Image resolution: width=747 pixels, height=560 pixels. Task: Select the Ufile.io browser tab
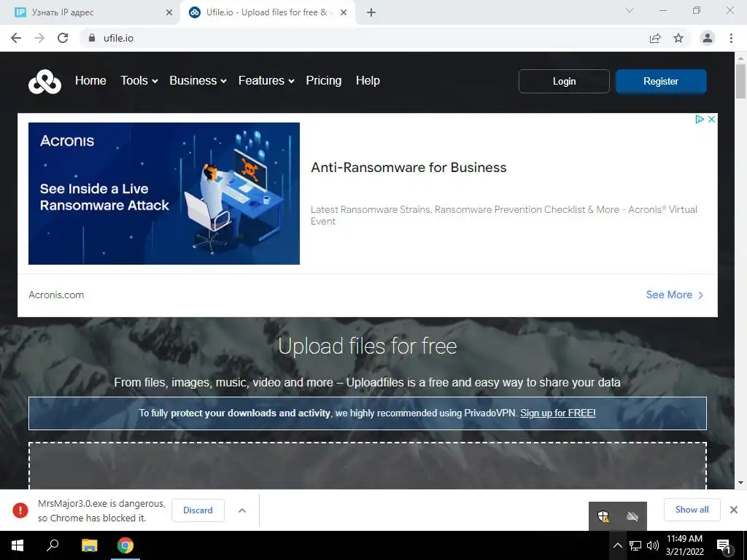tap(267, 12)
